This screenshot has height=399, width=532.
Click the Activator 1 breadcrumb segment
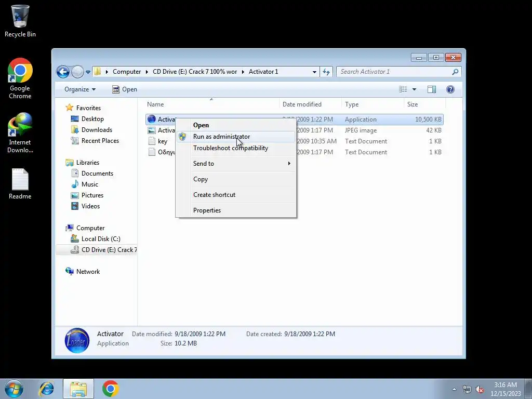[263, 72]
